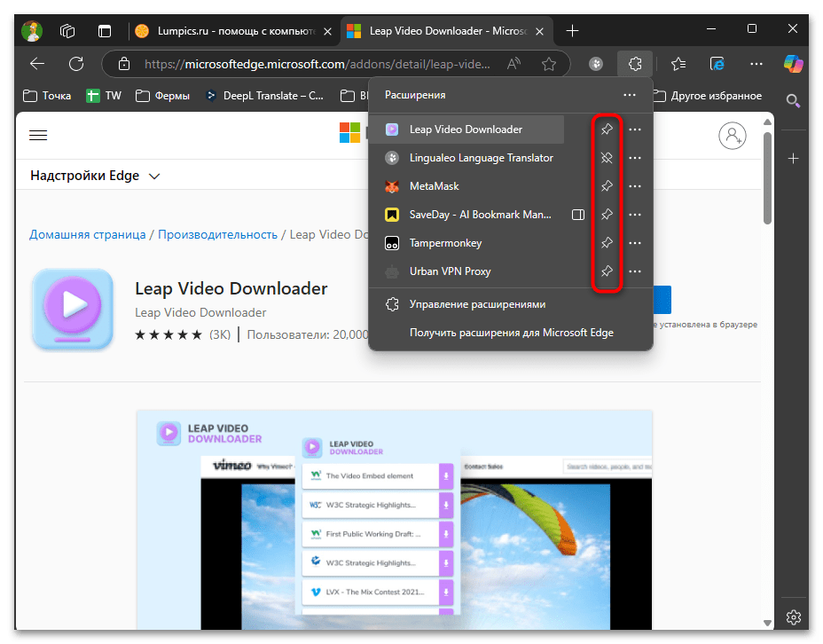
Task: Open more actions for Leap Video Downloader
Action: 635,130
